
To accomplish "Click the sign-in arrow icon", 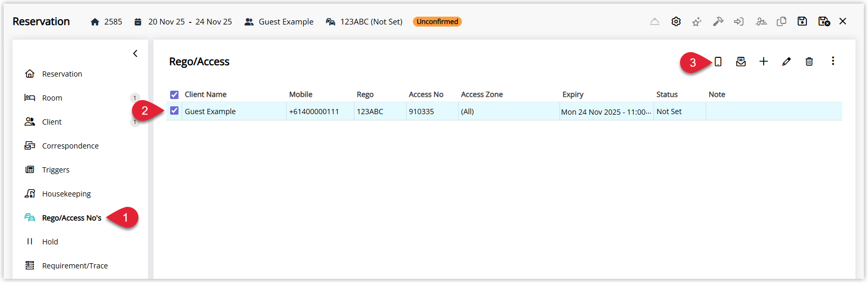I will 739,21.
